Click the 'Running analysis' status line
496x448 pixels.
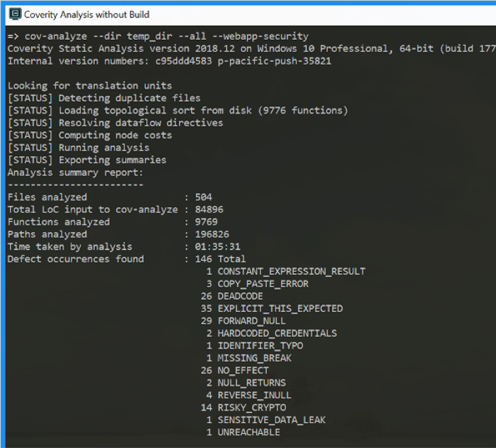tap(79, 147)
